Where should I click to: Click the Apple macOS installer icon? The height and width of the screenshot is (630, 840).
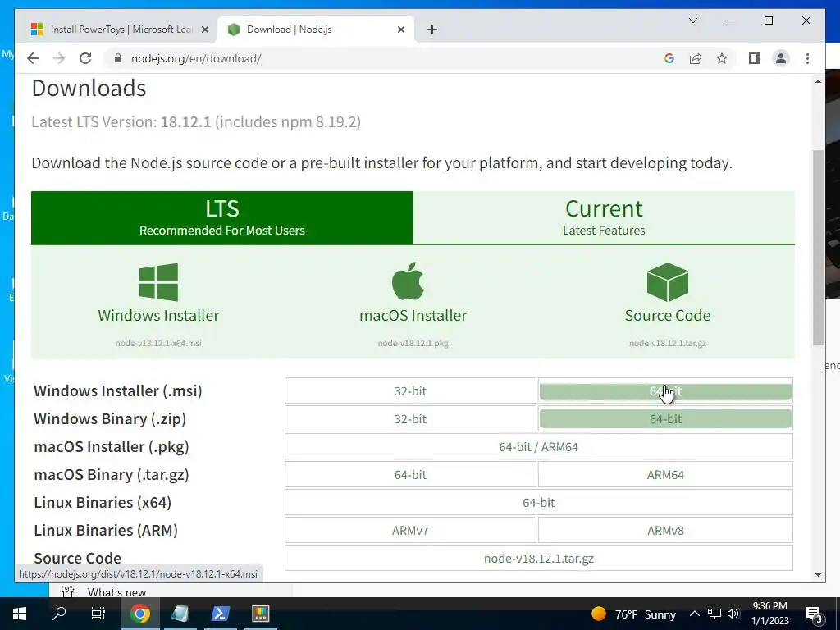409,281
